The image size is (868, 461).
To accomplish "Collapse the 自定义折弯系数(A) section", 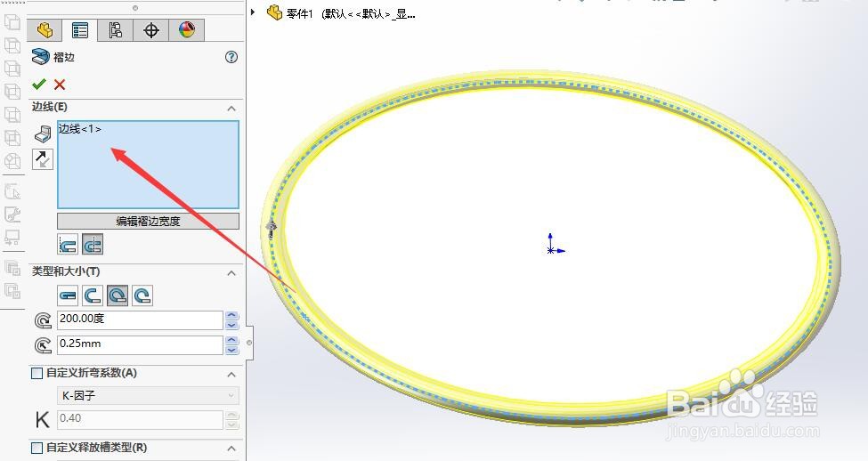I will click(x=231, y=375).
